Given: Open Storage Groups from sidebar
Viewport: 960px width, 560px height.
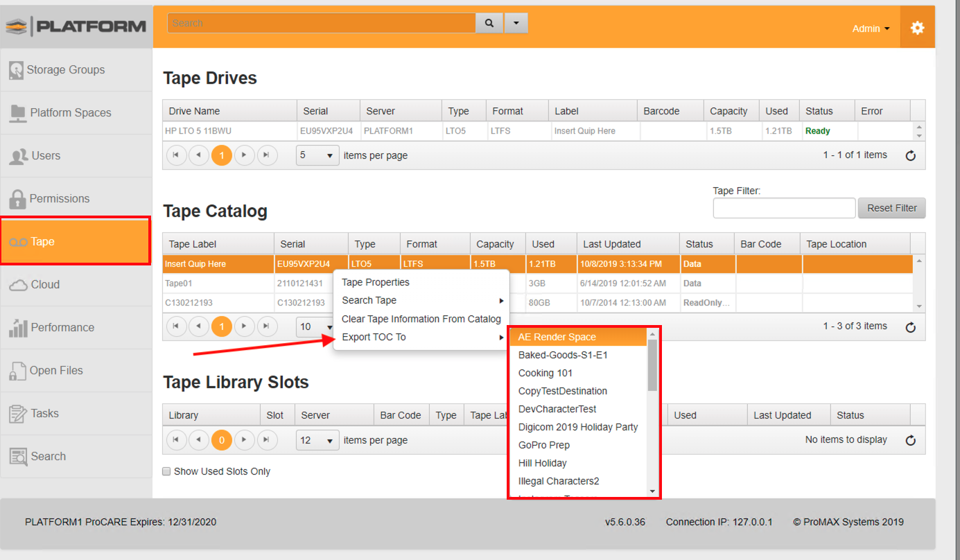Looking at the screenshot, I should pos(65,70).
